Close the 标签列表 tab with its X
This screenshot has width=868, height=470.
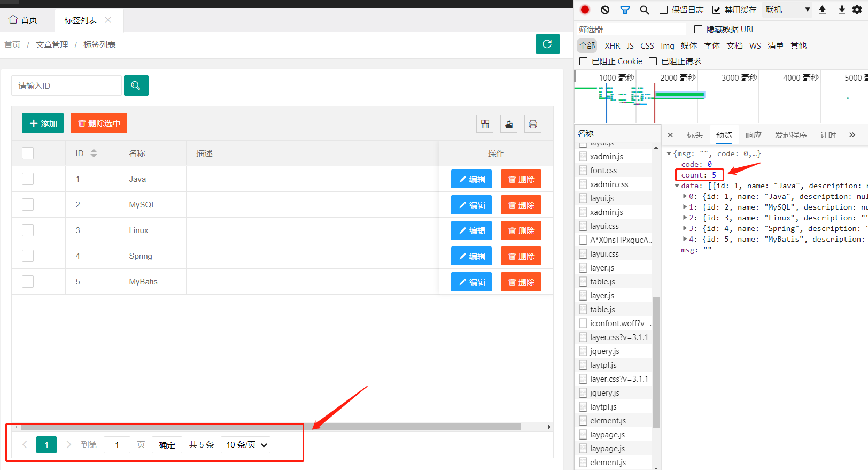[108, 20]
